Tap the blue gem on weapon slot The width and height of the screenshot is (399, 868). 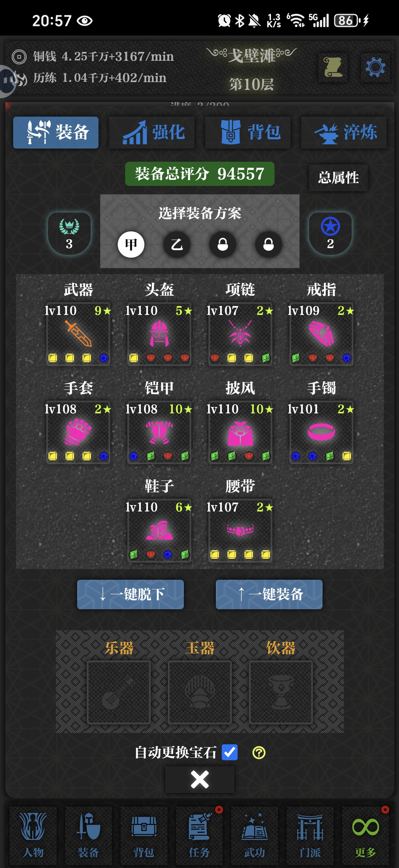104,358
